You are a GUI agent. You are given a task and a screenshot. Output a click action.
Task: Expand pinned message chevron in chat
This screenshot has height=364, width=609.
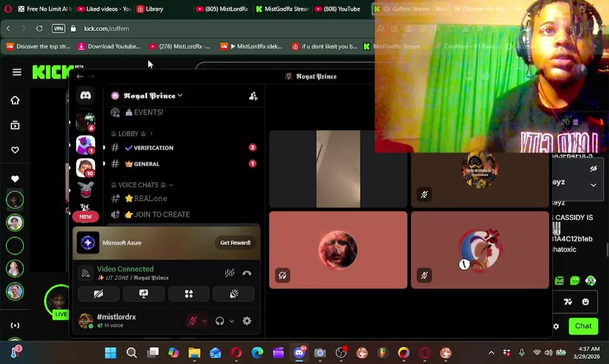593,185
